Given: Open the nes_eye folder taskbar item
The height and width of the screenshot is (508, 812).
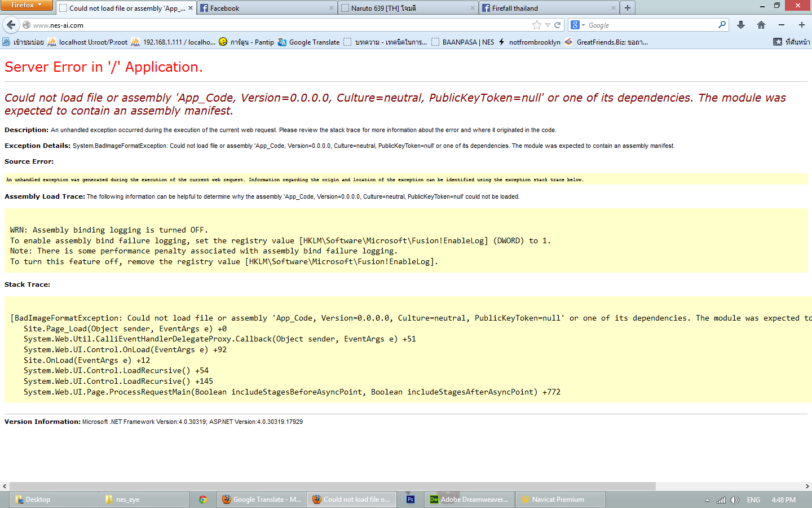Looking at the screenshot, I should pyautogui.click(x=144, y=500).
